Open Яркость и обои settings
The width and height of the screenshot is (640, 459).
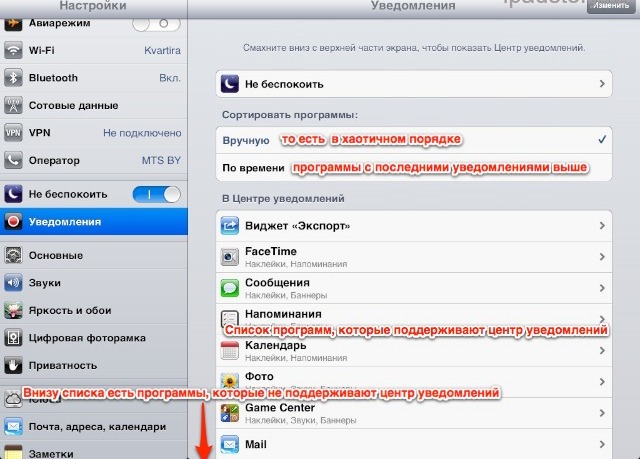94,310
